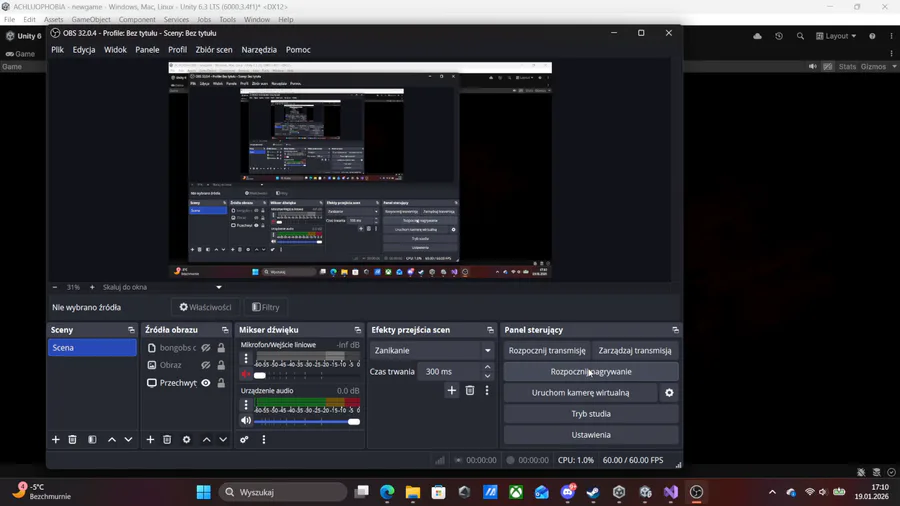Viewport: 900px width, 506px height.
Task: Open the Zbiór scen menu
Action: click(x=214, y=50)
